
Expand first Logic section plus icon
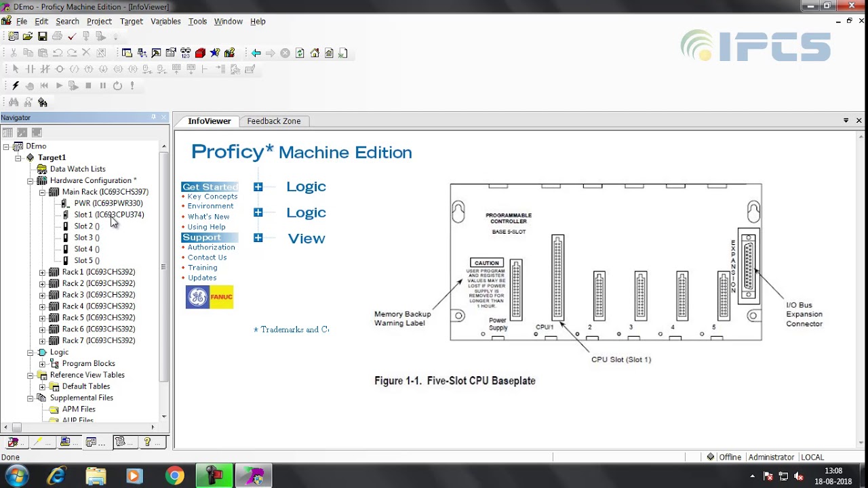258,187
